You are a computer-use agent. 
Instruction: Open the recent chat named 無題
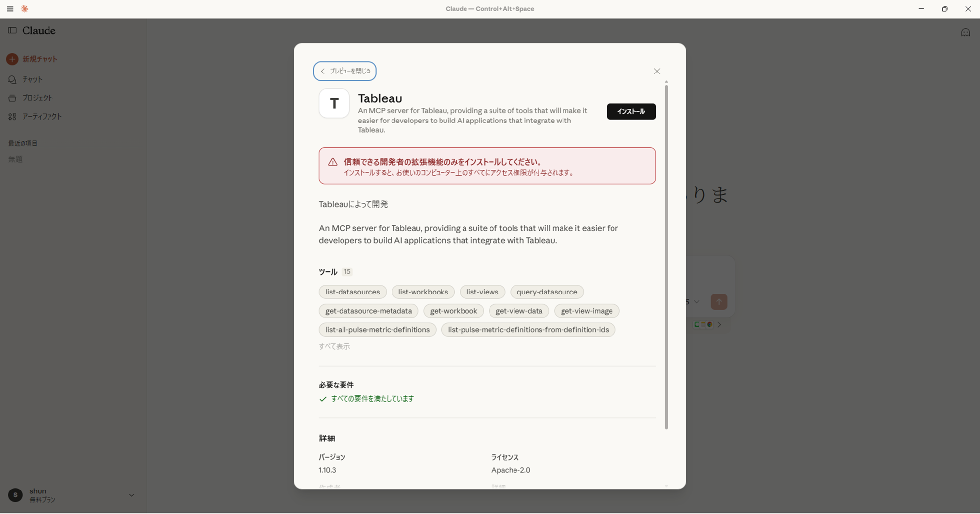click(15, 159)
